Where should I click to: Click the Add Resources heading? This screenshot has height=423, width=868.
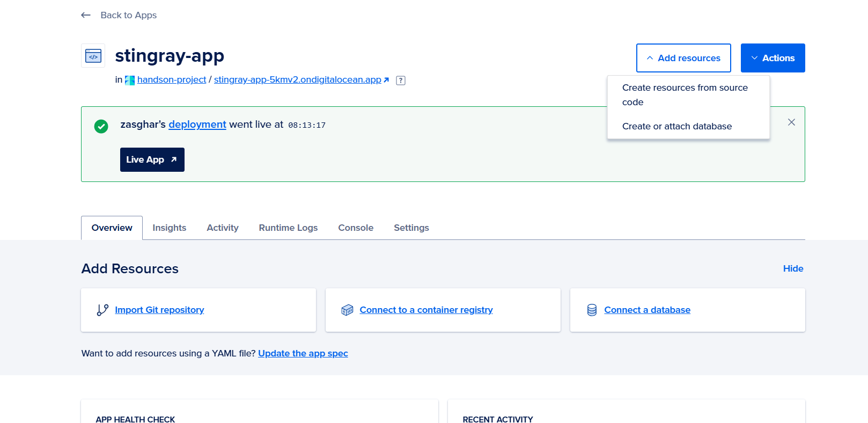[x=130, y=268]
